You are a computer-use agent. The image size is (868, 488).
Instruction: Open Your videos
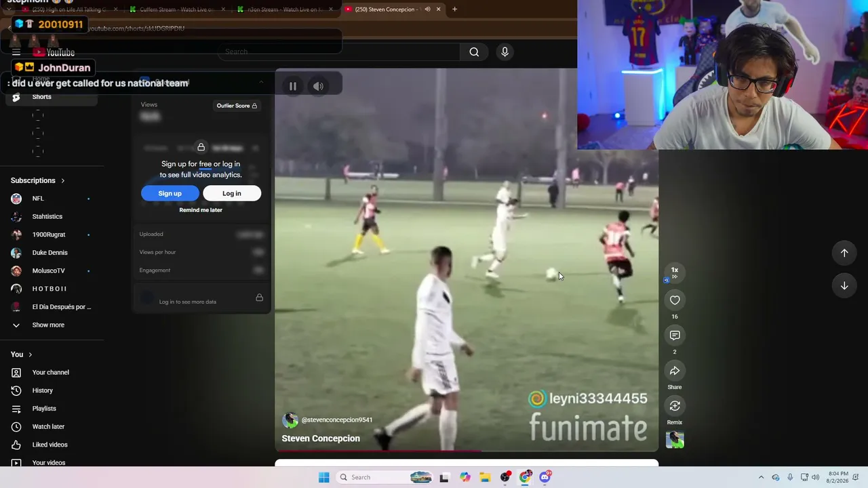click(49, 462)
